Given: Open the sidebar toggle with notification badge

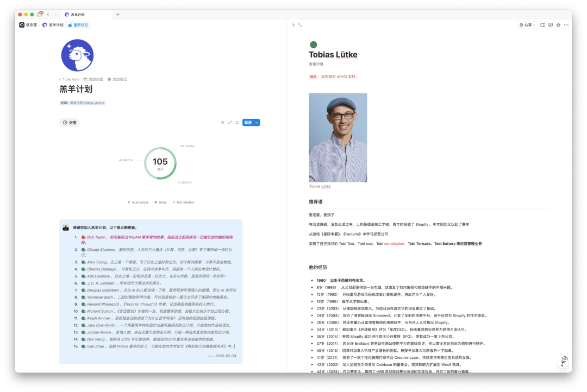Looking at the screenshot, I should (39, 14).
